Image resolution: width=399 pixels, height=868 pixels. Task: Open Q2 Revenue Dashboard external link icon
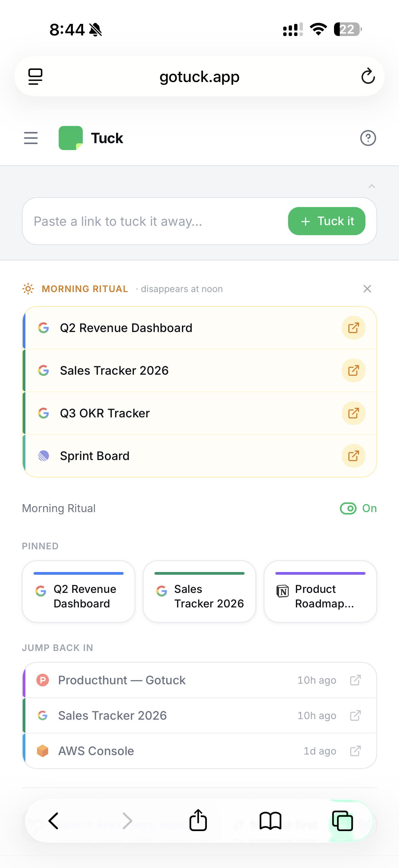tap(354, 328)
